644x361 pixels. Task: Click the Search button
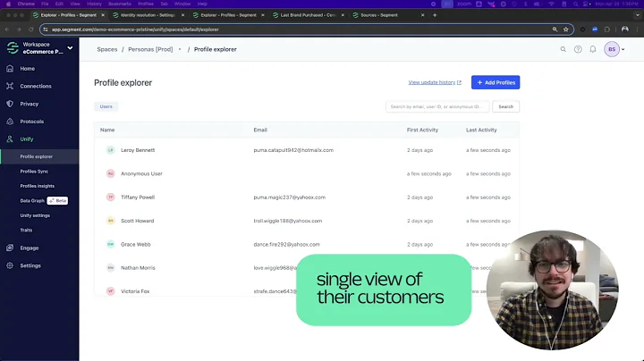(x=505, y=106)
